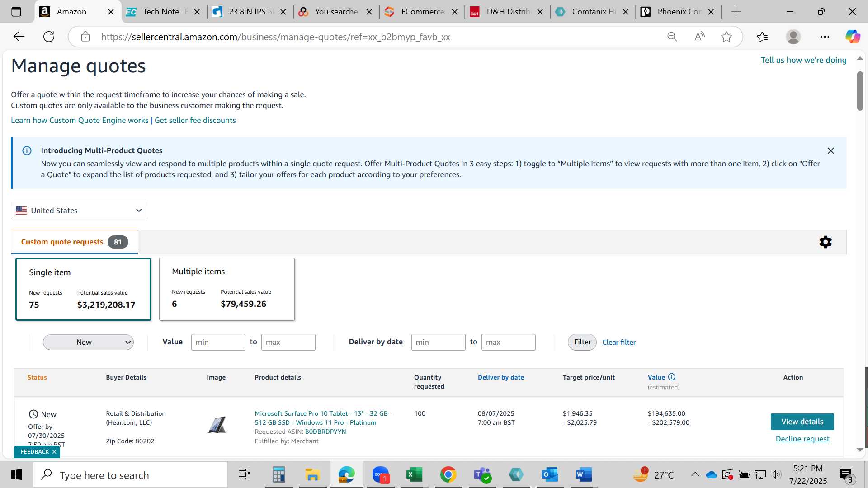
Task: Open the New status filter dropdown
Action: [x=88, y=343]
